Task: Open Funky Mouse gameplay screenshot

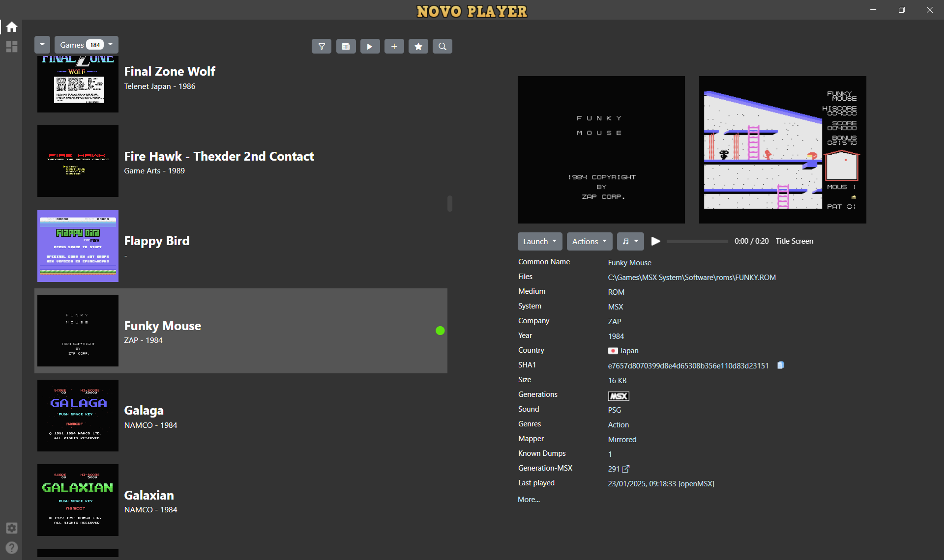Action: coord(782,150)
